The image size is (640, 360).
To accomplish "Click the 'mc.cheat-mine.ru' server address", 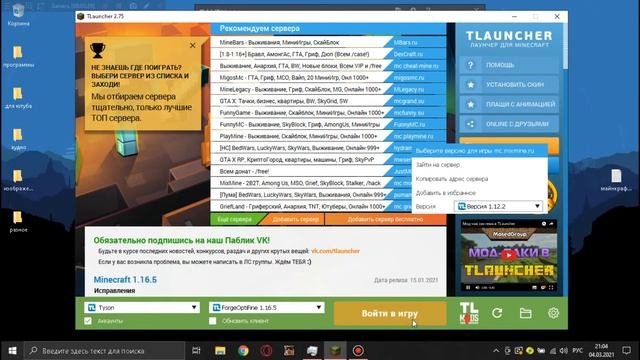I will [x=416, y=66].
